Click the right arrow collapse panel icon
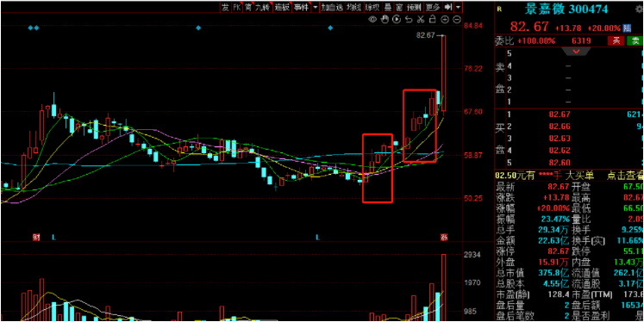This screenshot has height=322, width=644. click(x=448, y=7)
